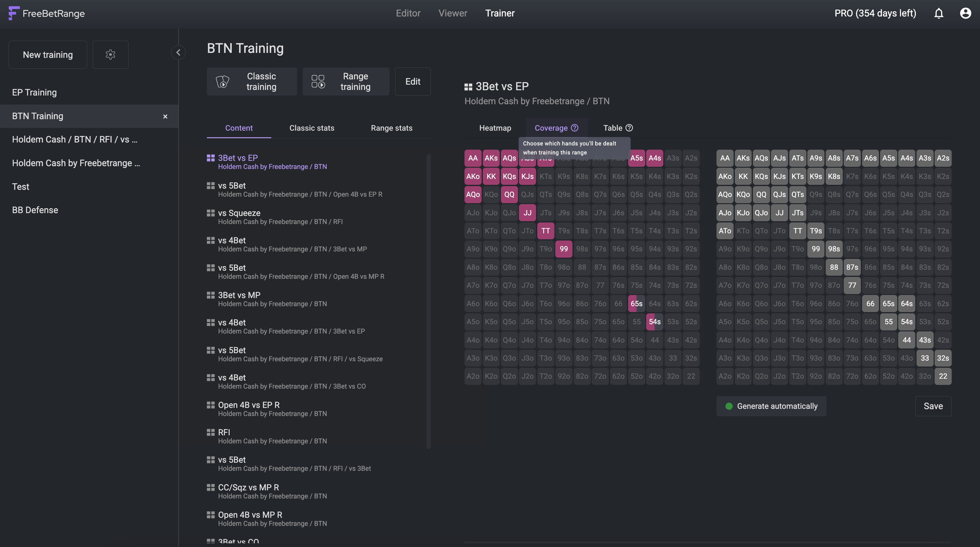Select EP Training in sidebar
This screenshot has width=980, height=547.
click(x=89, y=92)
